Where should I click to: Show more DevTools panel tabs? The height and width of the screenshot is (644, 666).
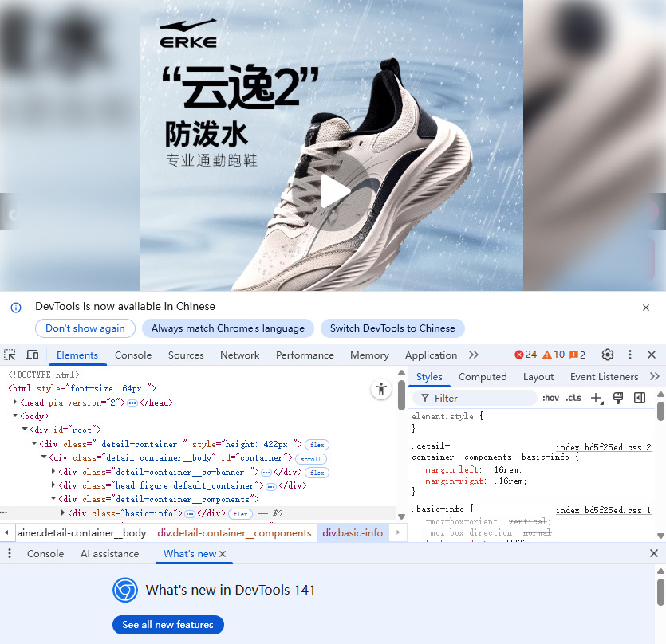click(x=474, y=355)
